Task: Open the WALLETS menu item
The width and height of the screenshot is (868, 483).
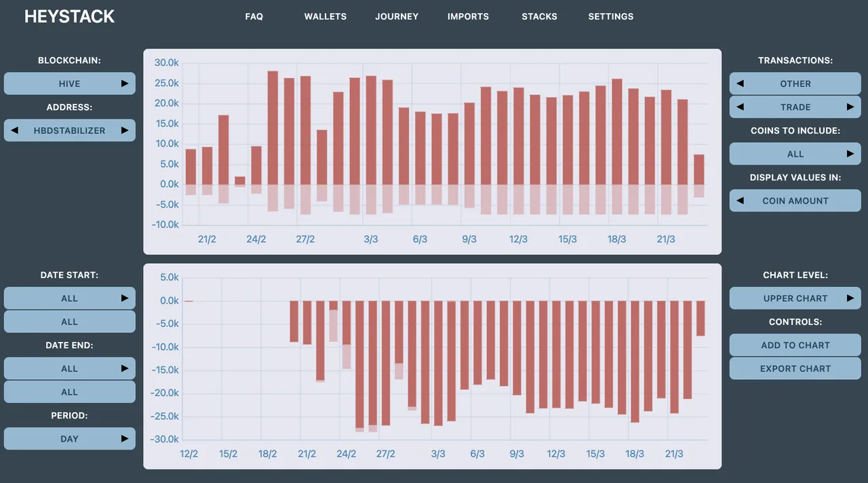Action: 325,16
